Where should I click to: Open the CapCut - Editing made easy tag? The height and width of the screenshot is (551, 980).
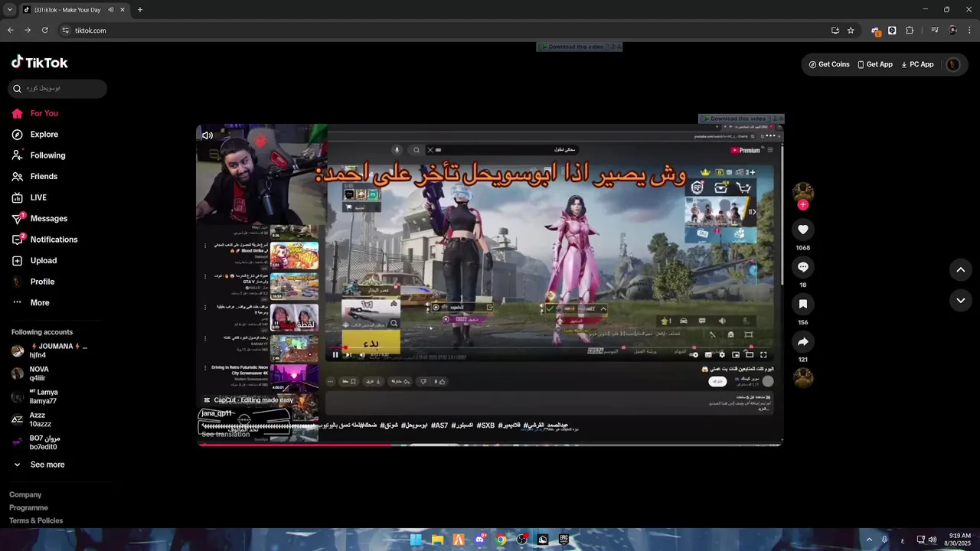click(249, 400)
